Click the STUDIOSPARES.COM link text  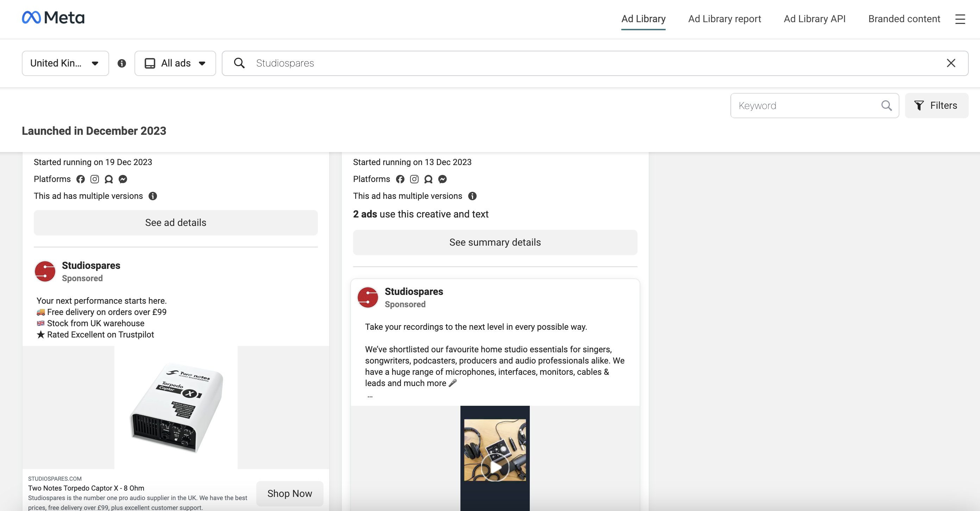click(55, 479)
